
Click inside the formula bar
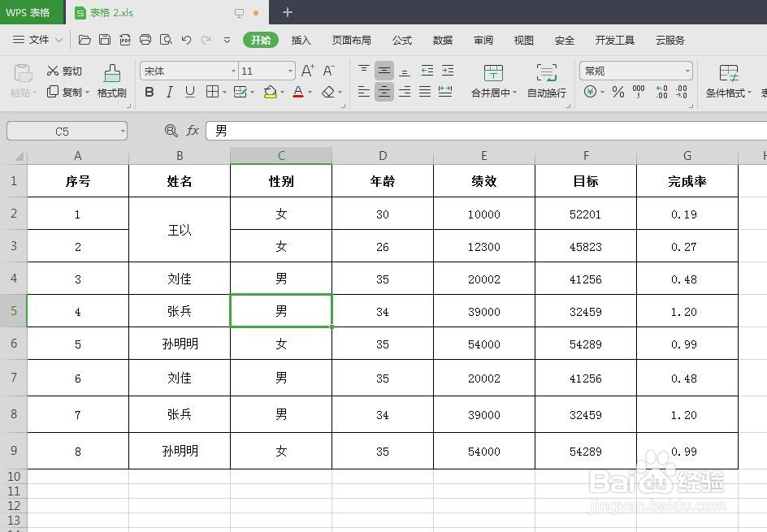(x=325, y=130)
